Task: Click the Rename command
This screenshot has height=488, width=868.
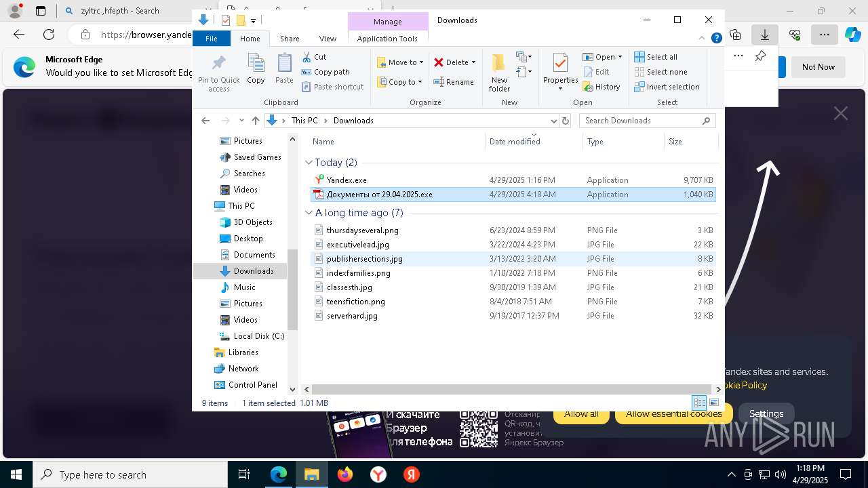Action: point(454,82)
